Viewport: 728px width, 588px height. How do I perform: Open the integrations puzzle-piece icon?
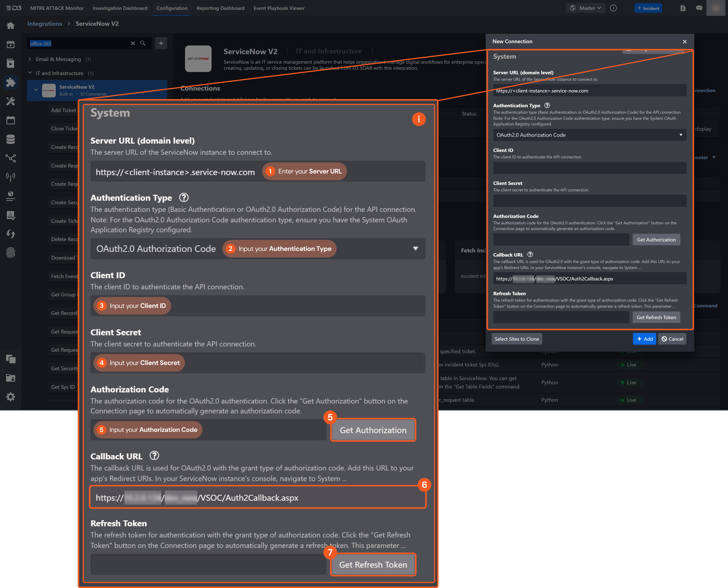click(10, 82)
